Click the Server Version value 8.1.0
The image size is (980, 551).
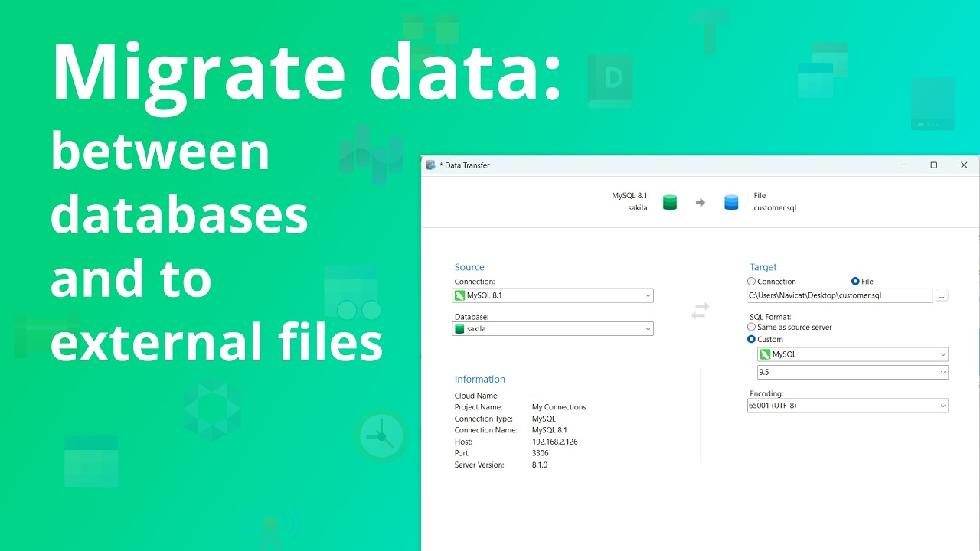tap(539, 465)
